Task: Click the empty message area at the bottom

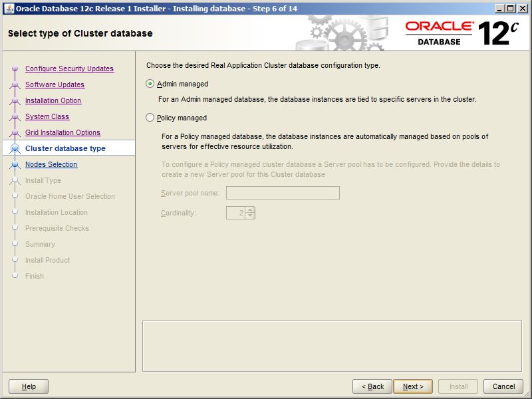Action: coord(332,346)
